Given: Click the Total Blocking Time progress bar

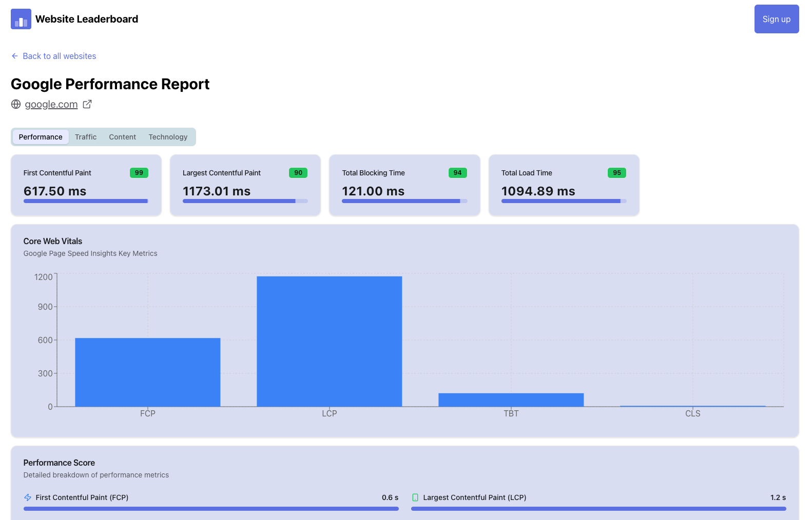Looking at the screenshot, I should tap(404, 201).
